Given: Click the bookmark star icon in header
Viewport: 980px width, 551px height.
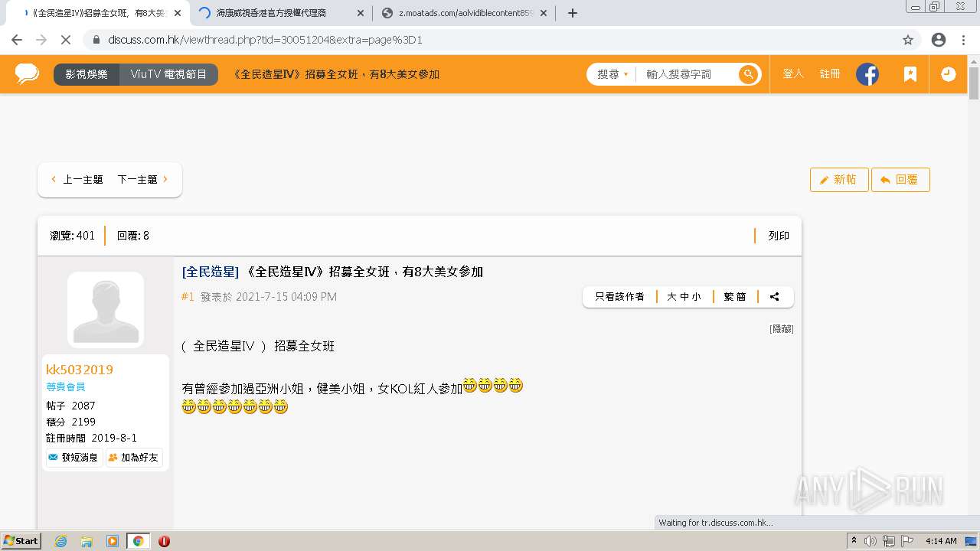Looking at the screenshot, I should [x=910, y=74].
